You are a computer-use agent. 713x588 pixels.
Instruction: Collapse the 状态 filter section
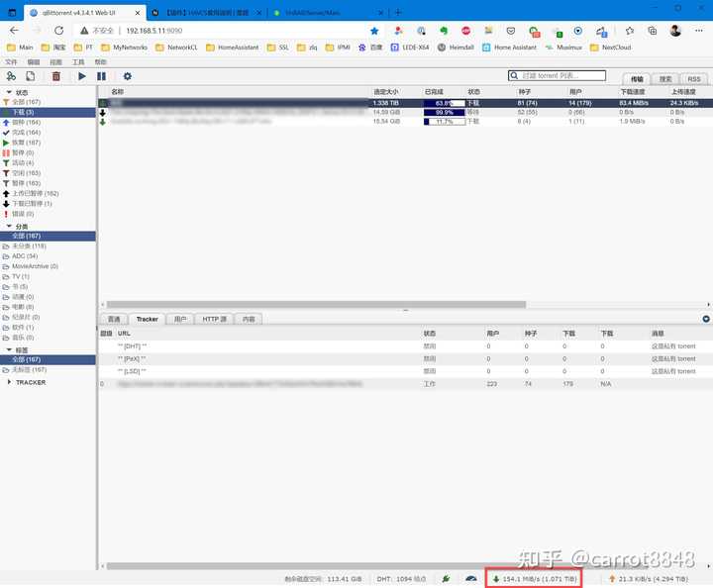click(x=9, y=92)
